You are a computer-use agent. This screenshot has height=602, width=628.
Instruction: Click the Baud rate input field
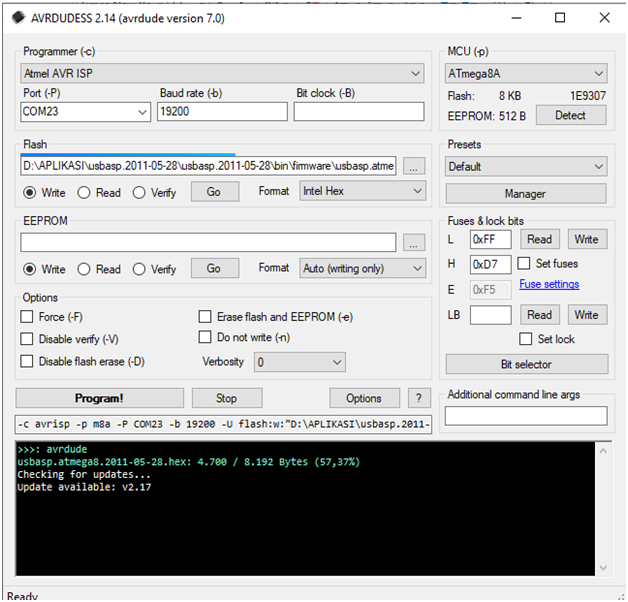[221, 112]
